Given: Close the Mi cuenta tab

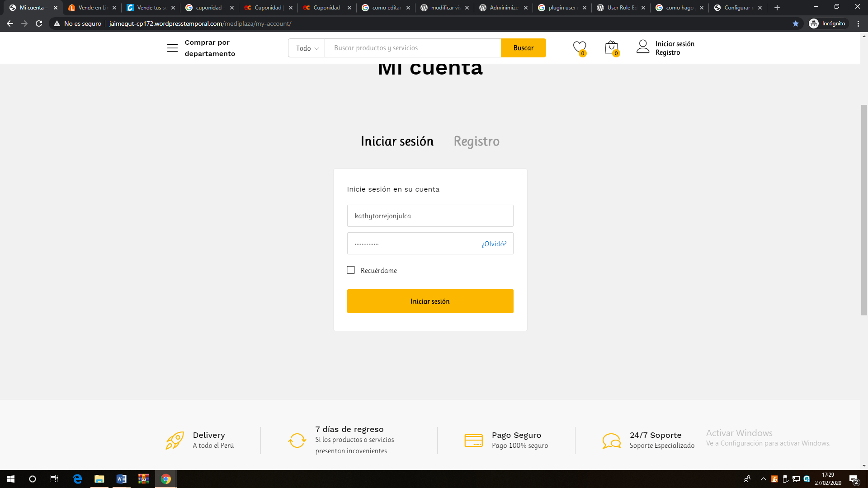Looking at the screenshot, I should [56, 8].
